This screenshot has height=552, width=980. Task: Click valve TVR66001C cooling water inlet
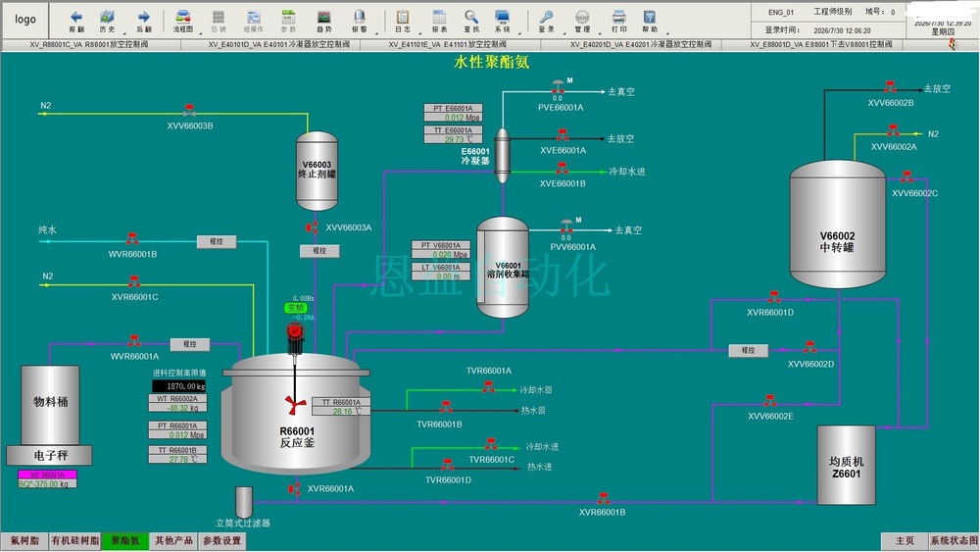click(491, 444)
